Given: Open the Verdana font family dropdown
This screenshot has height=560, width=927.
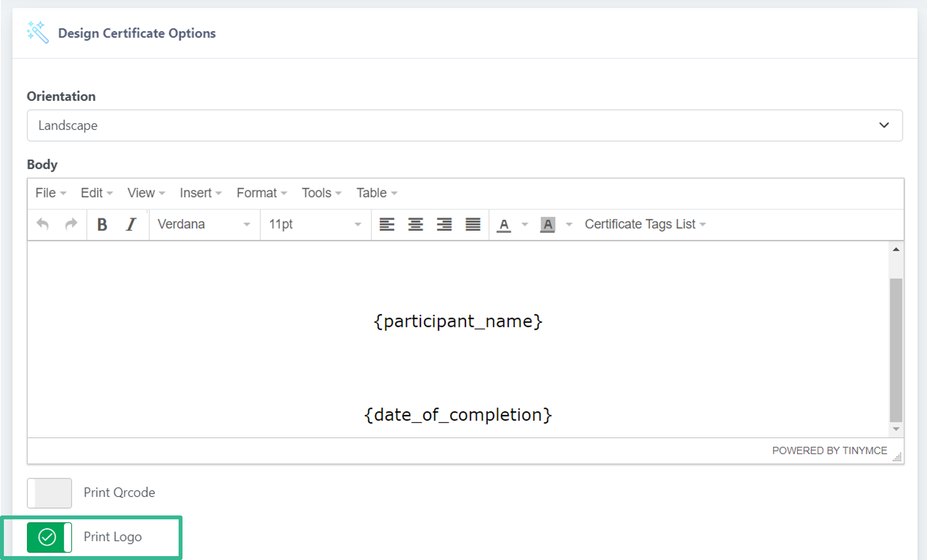Looking at the screenshot, I should click(204, 224).
